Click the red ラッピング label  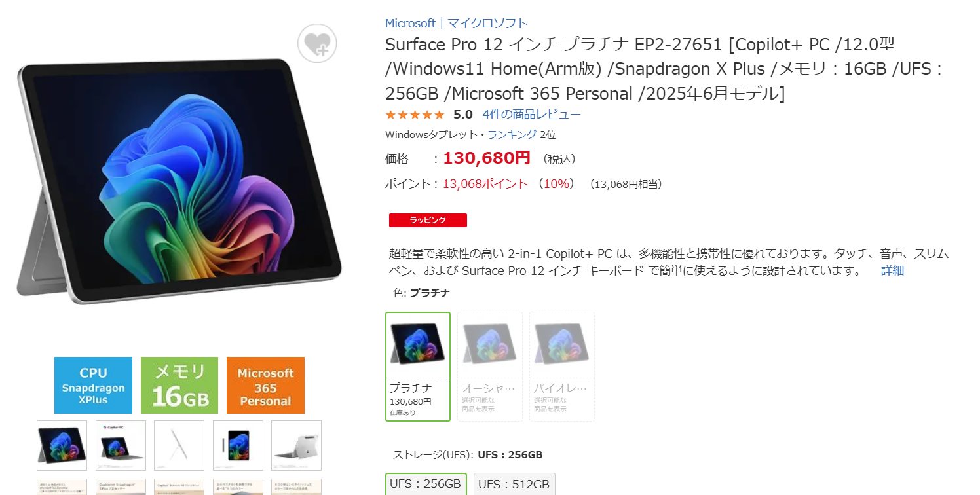(428, 221)
